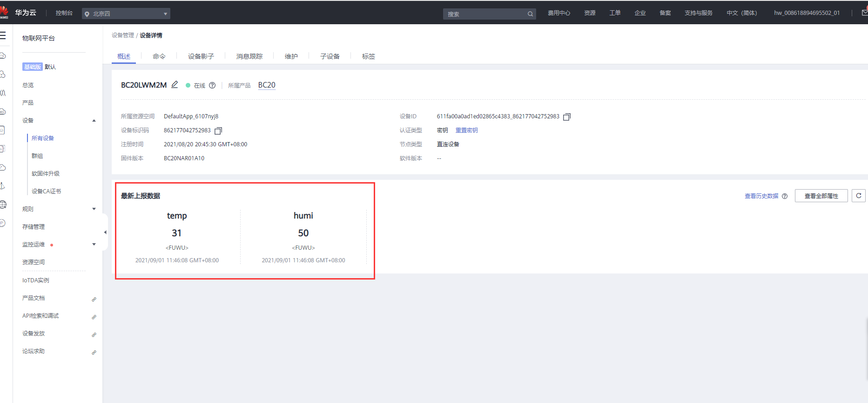This screenshot has height=403, width=868.
Task: Refresh the latest reported data
Action: point(859,196)
